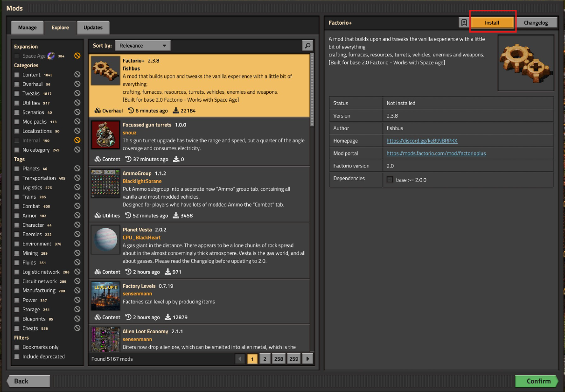565x392 pixels.
Task: Click author name snouz
Action: (130, 133)
